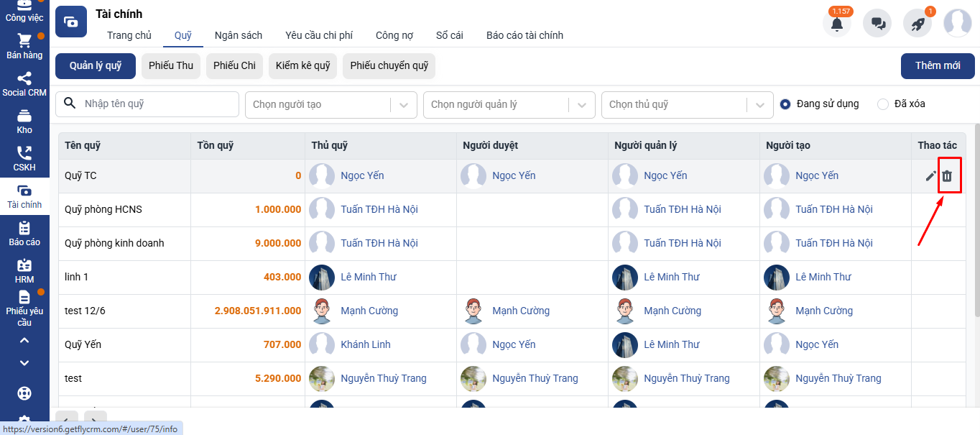Expand the Chọn người quản lý dropdown
Image resolution: width=980 pixels, height=435 pixels.
509,104
